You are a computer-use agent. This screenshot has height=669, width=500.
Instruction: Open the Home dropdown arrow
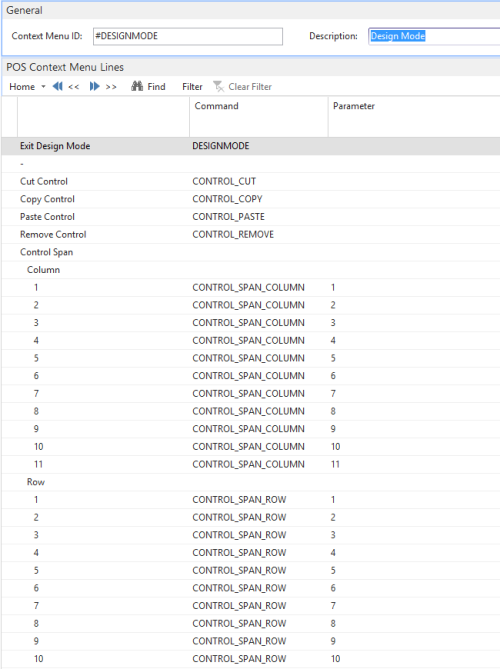pos(43,87)
